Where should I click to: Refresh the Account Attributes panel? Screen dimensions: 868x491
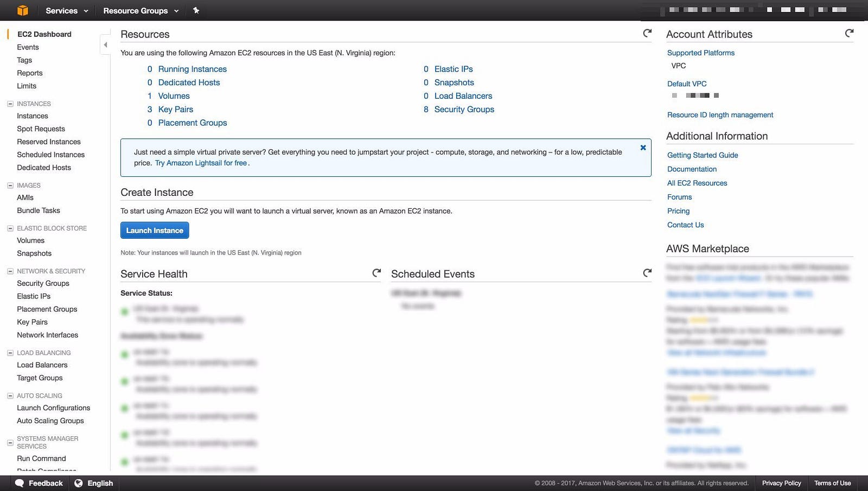tap(849, 33)
